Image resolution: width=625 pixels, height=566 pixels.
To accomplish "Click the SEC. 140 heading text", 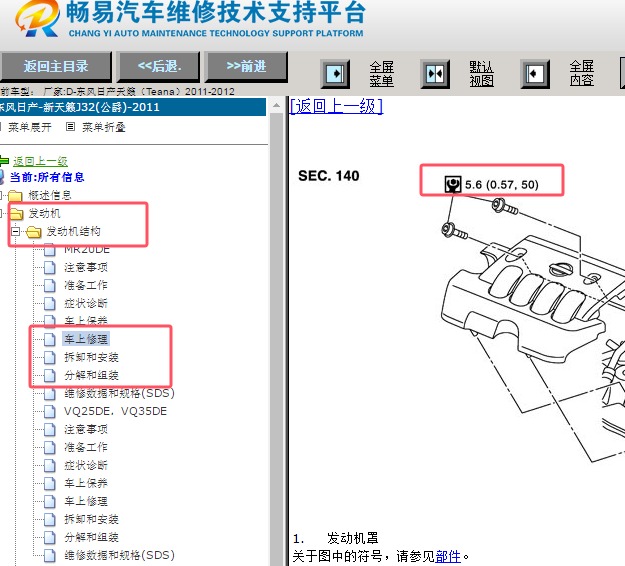I will point(329,176).
